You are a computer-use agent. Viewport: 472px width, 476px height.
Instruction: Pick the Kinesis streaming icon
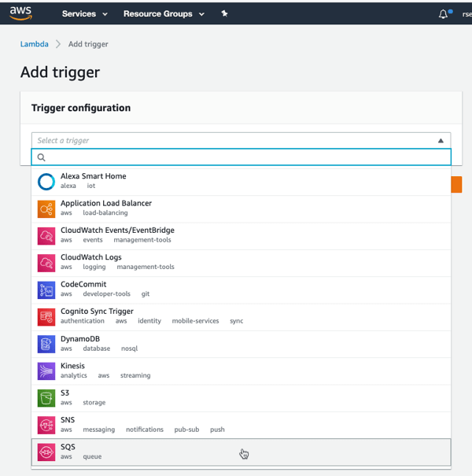coord(46,371)
